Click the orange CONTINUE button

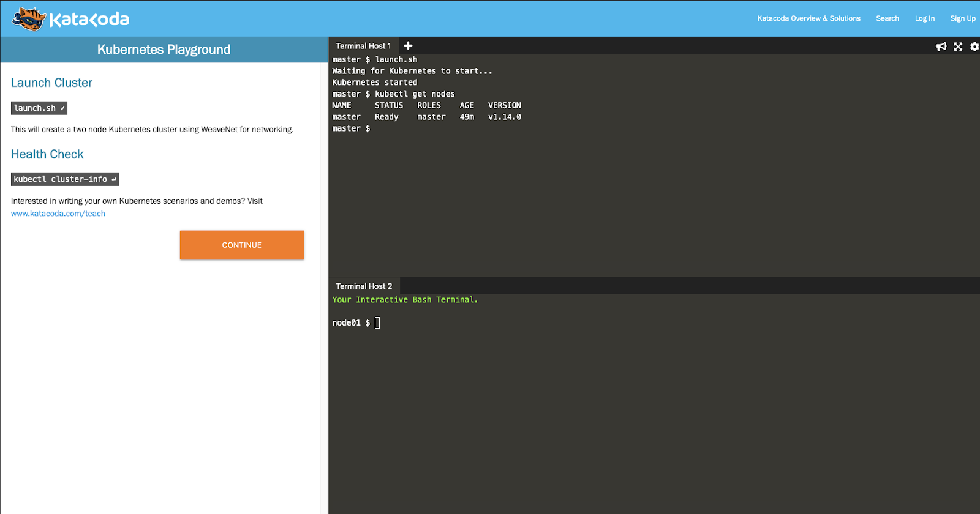click(x=242, y=245)
